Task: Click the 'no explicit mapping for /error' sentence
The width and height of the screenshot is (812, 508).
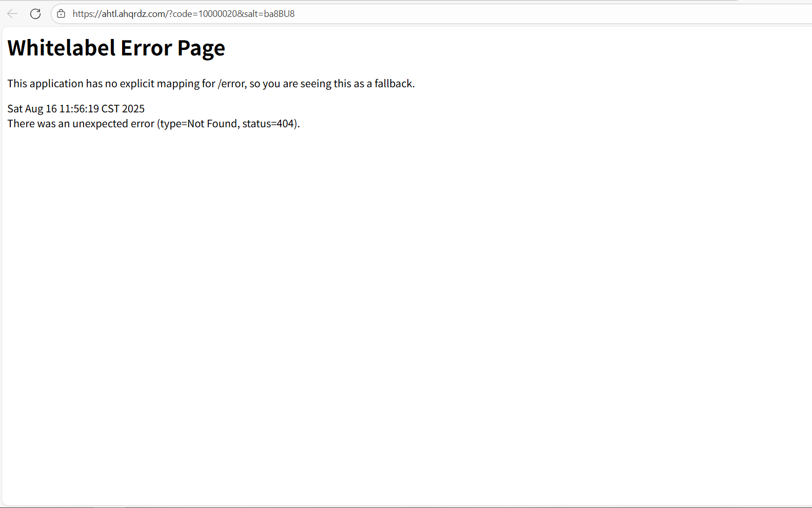Action: [211, 84]
